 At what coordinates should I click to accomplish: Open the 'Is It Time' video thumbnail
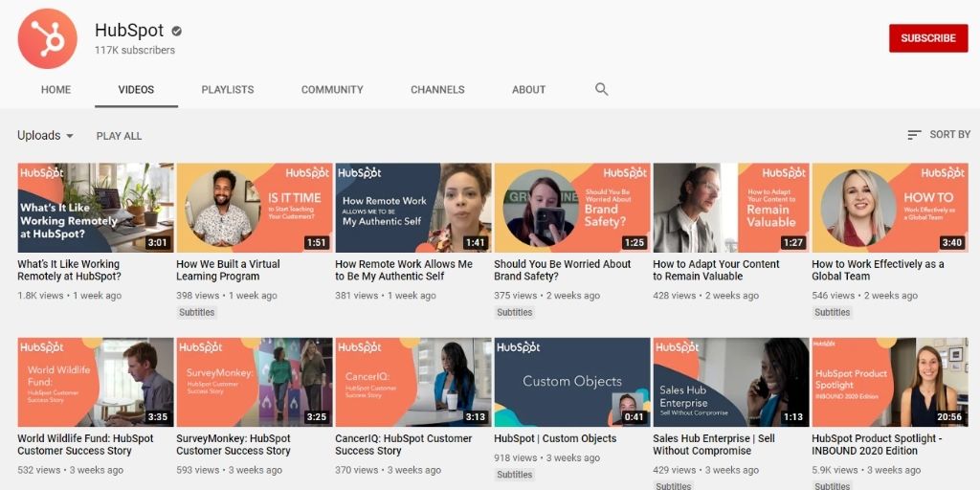(x=255, y=208)
